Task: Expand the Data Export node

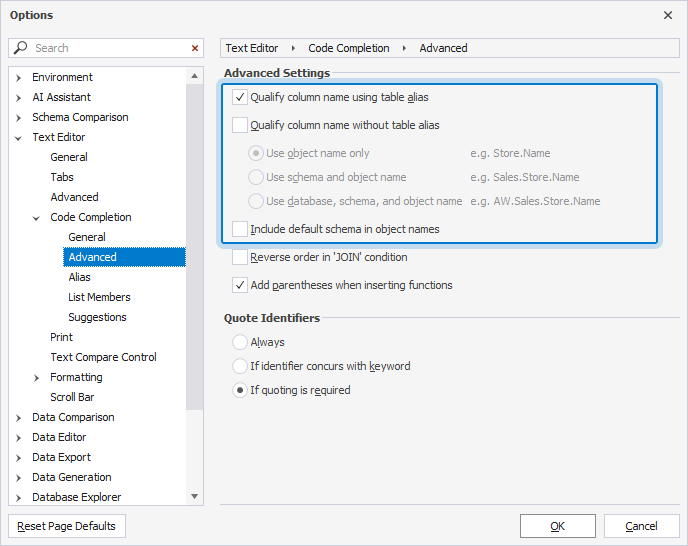Action: point(18,458)
